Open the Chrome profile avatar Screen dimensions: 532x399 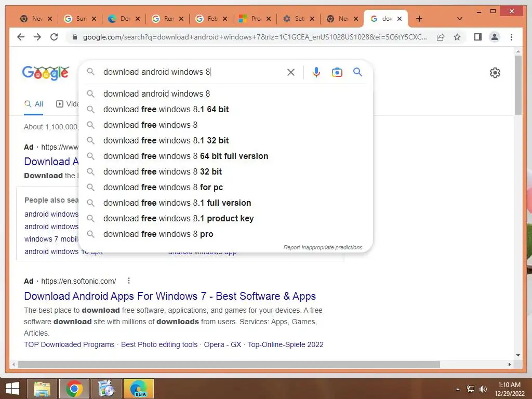pyautogui.click(x=495, y=37)
